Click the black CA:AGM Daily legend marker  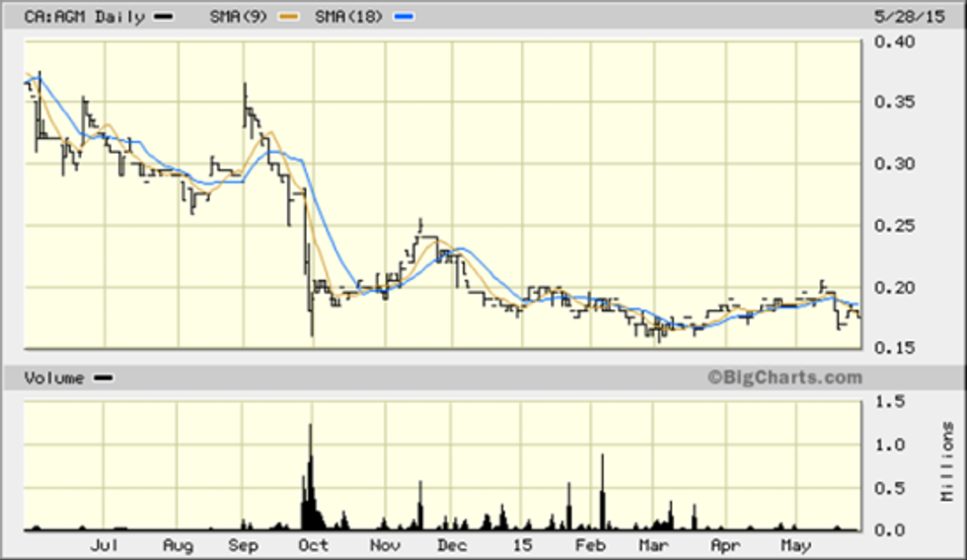pyautogui.click(x=165, y=18)
